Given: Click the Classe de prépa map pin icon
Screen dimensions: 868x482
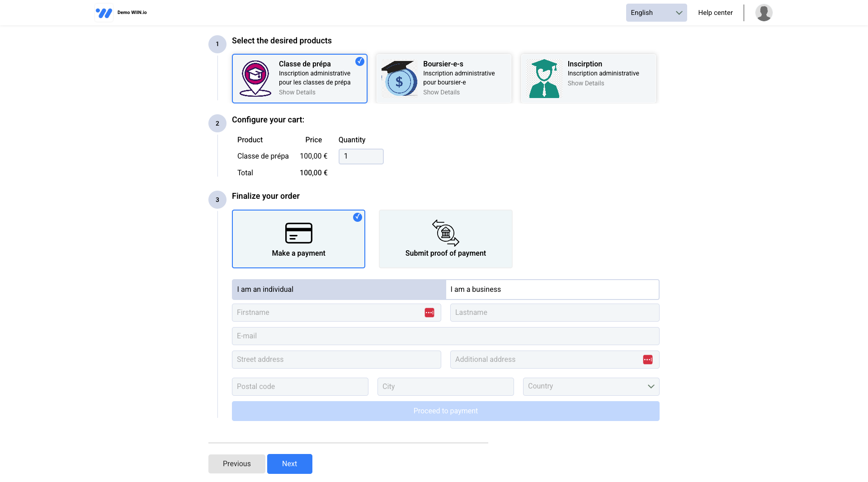Looking at the screenshot, I should 255,79.
